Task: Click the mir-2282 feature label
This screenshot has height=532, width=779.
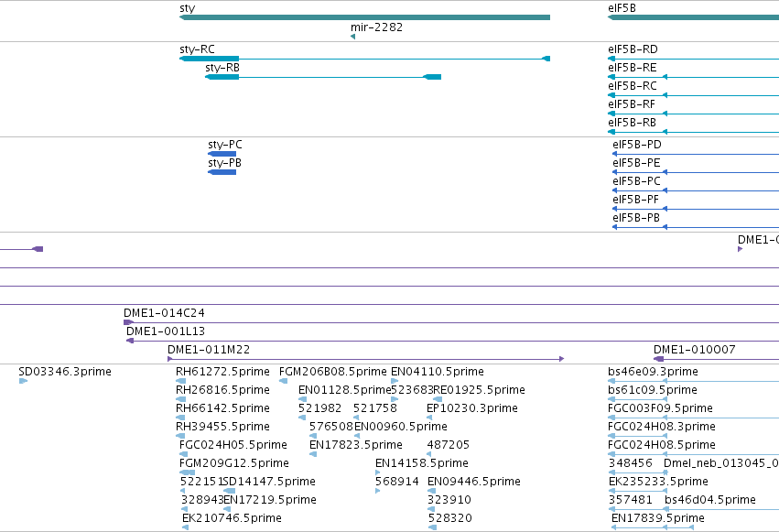Action: (376, 27)
